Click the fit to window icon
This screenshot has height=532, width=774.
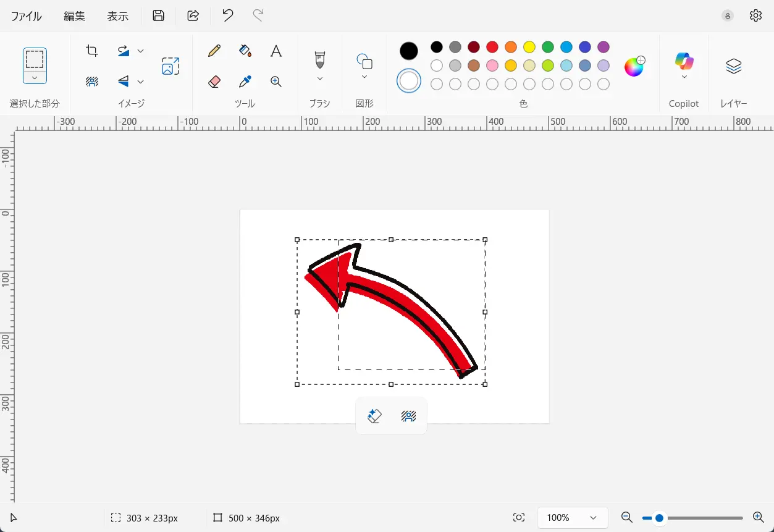(519, 518)
